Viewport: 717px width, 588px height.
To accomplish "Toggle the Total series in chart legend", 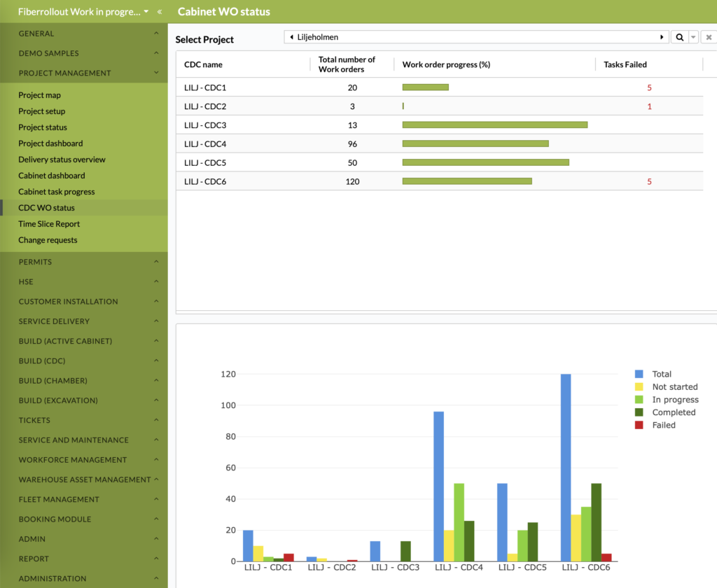I will (x=661, y=374).
